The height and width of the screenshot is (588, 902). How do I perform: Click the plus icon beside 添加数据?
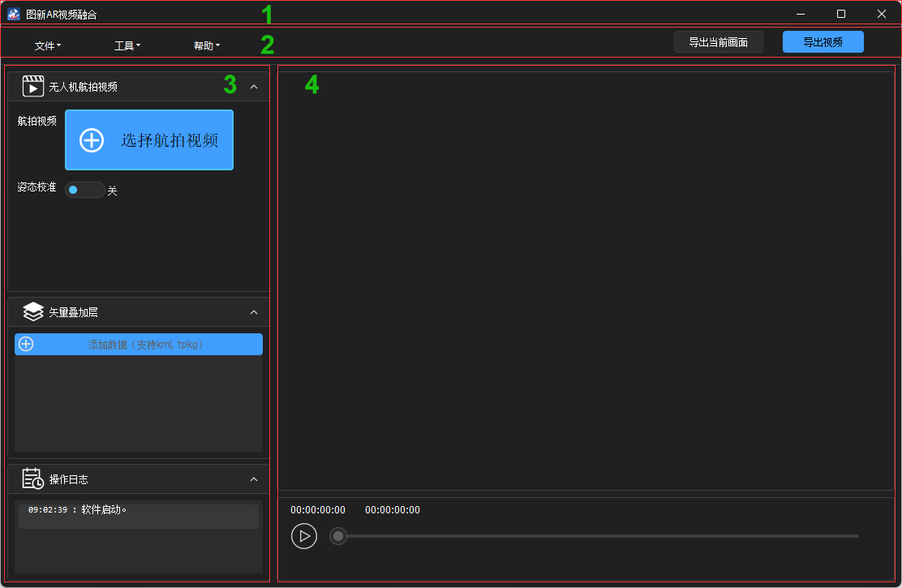[x=26, y=344]
